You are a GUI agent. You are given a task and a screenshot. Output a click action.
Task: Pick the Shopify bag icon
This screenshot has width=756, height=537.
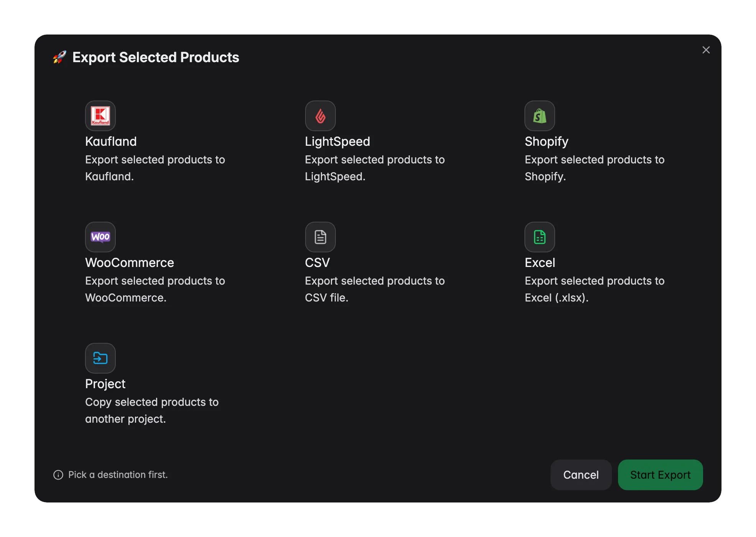point(540,116)
